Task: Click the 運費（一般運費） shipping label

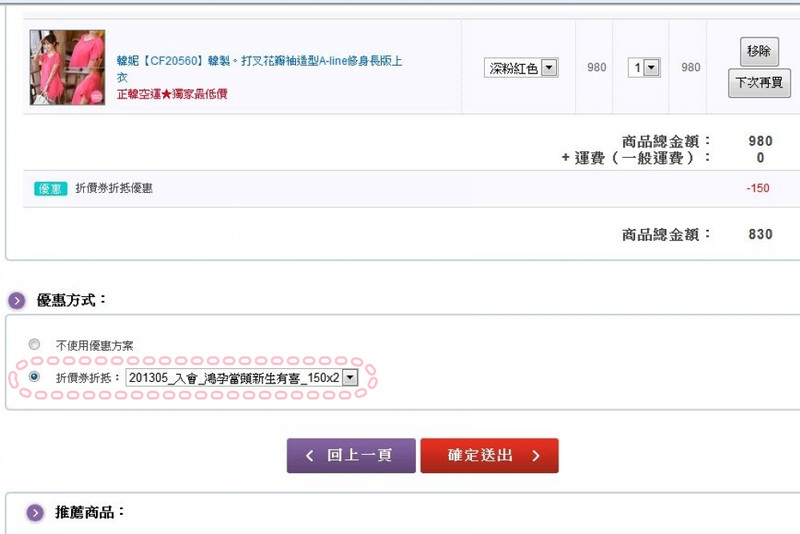Action: tap(635, 158)
